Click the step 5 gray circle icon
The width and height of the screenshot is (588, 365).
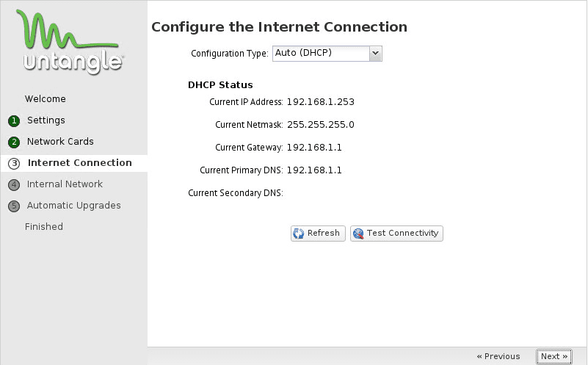pyautogui.click(x=14, y=206)
